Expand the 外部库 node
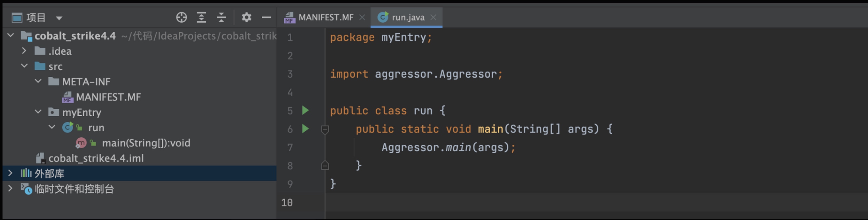The image size is (868, 220). [10, 173]
